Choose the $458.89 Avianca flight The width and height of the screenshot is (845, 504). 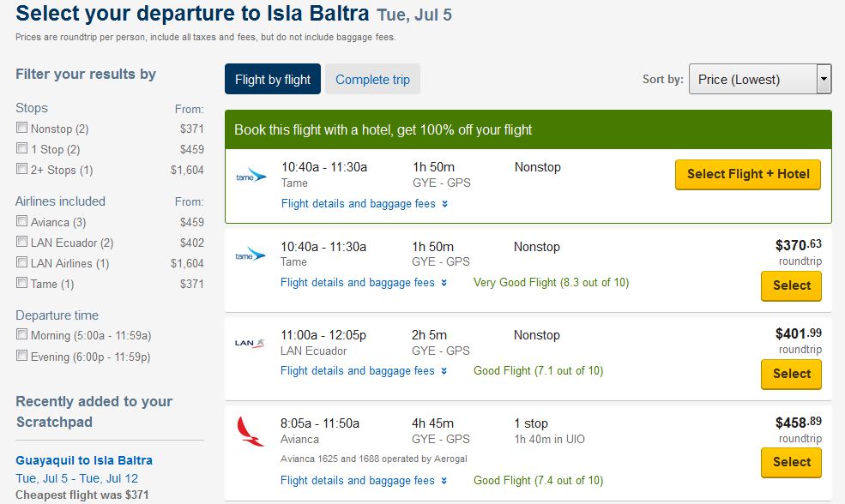tap(791, 462)
